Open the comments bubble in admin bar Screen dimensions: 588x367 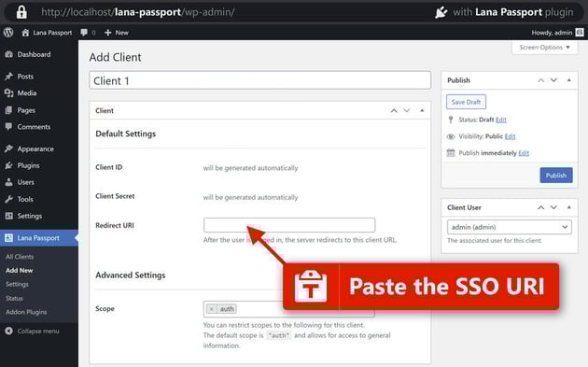tap(84, 33)
